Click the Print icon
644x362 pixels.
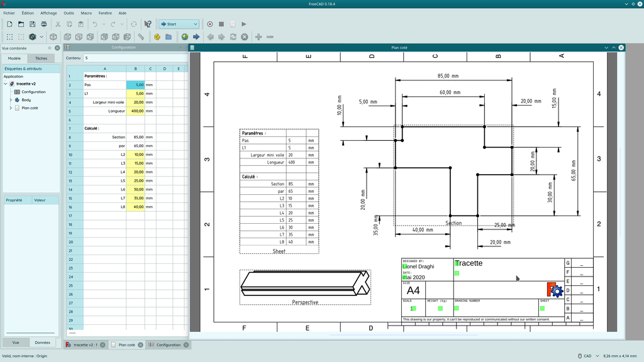(x=43, y=25)
